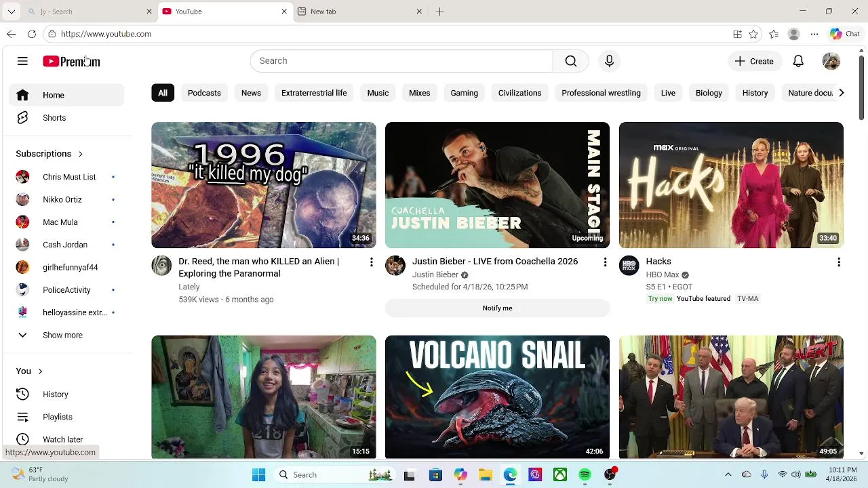Click the Try now label on Hacks
This screenshot has height=488, width=868.
tap(660, 299)
